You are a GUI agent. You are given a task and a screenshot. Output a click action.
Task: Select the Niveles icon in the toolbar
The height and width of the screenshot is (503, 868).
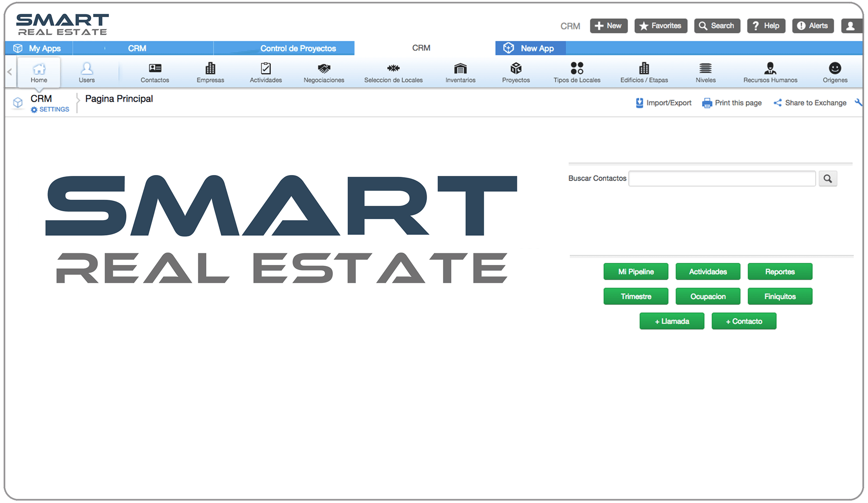click(705, 72)
